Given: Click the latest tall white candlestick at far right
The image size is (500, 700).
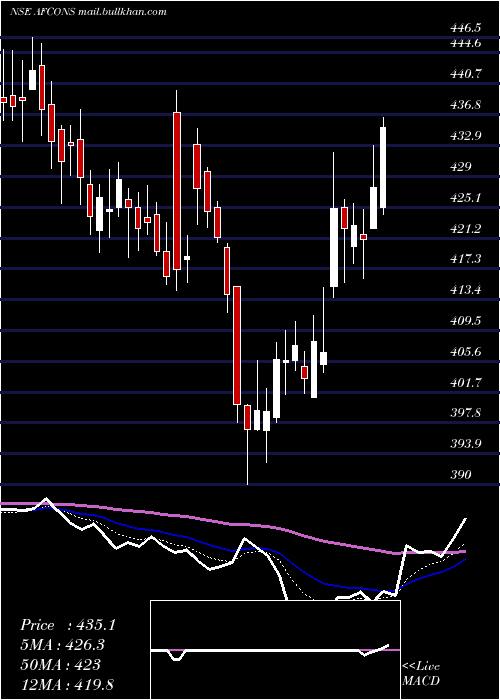Looking at the screenshot, I should coord(383,167).
